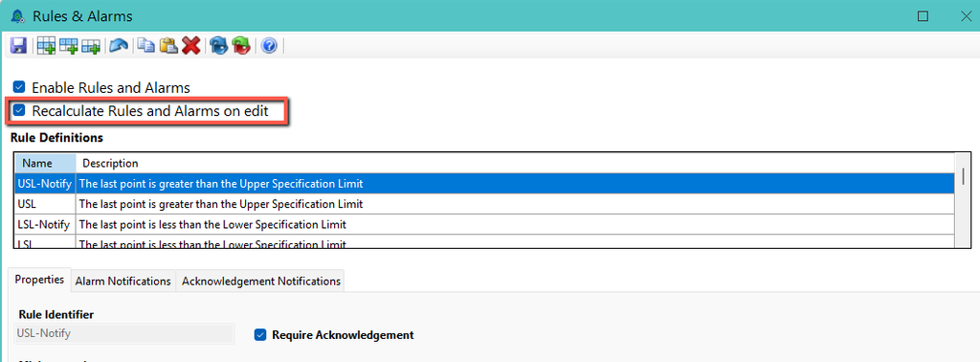The height and width of the screenshot is (362, 980).
Task: Click the all-blue refresh arrows icon
Action: point(219,46)
